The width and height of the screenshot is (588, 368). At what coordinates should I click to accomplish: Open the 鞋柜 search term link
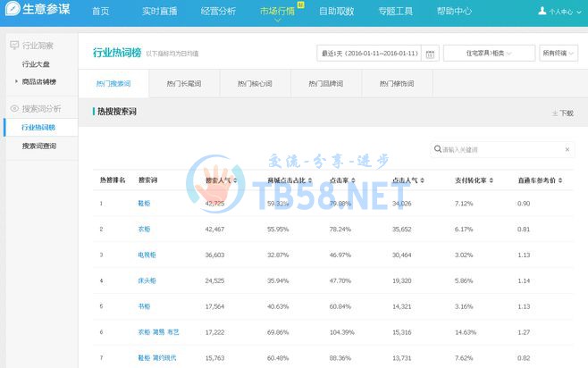point(144,203)
